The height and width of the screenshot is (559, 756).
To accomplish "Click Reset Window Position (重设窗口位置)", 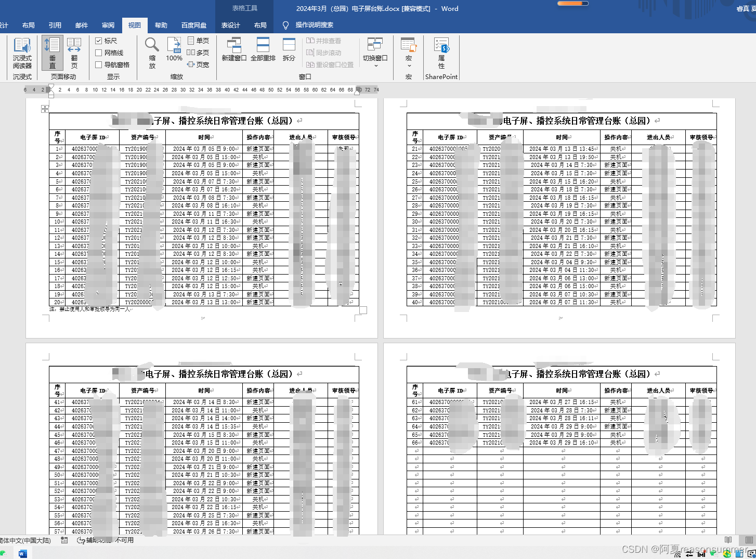I will click(x=330, y=64).
